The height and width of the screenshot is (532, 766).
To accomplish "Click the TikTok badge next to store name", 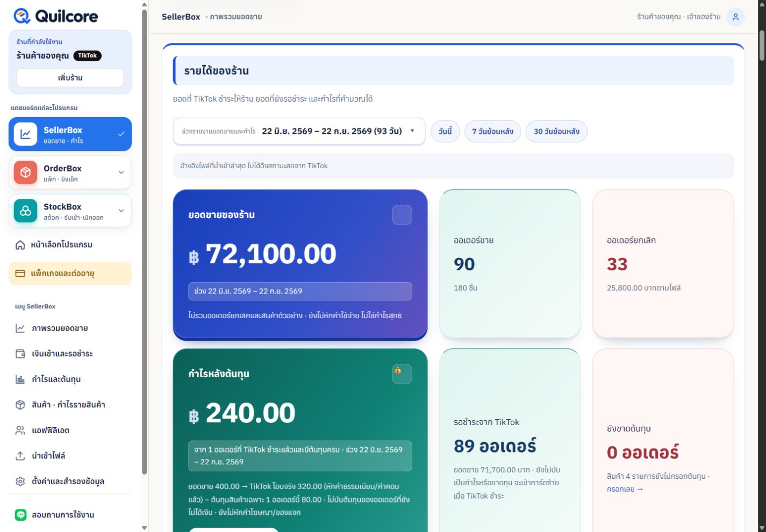I will [x=87, y=56].
